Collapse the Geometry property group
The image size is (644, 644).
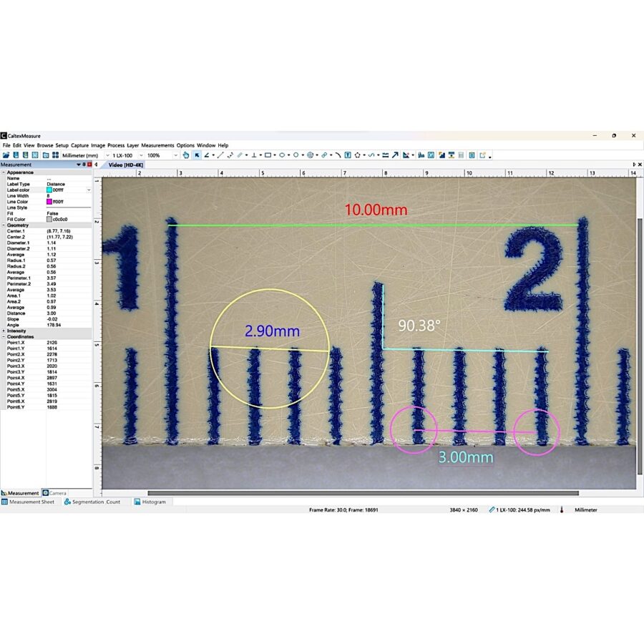click(4, 225)
